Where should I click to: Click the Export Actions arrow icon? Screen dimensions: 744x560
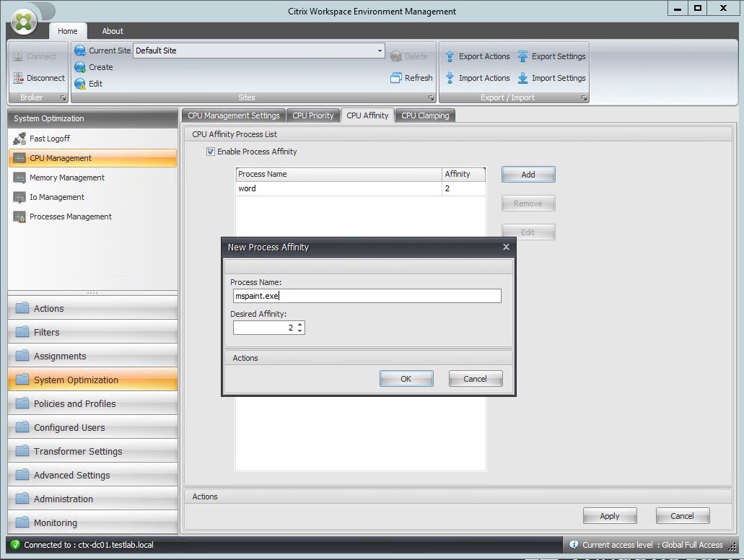(x=450, y=56)
